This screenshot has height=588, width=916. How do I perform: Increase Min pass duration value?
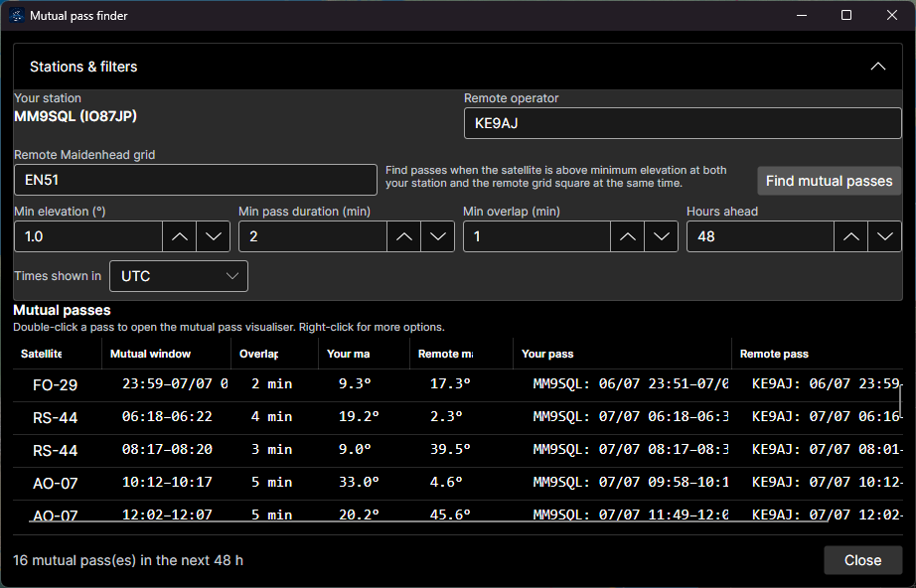[403, 236]
